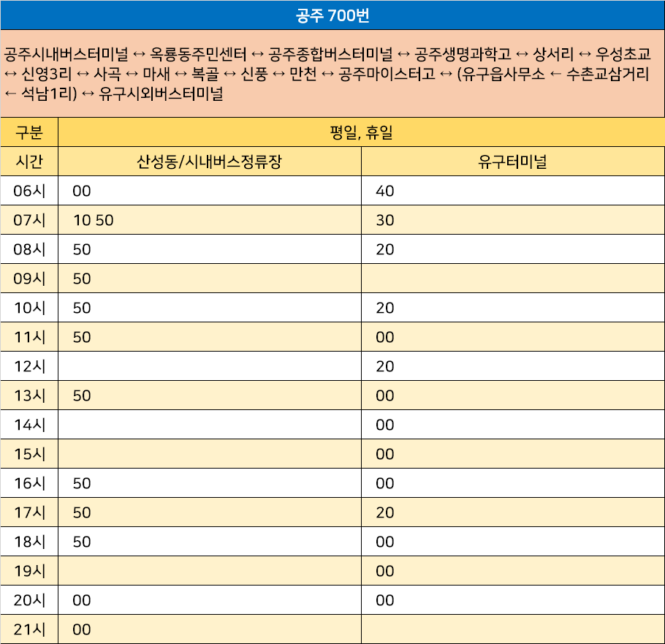Click the 08시 산성동 departure 50

coord(81,250)
